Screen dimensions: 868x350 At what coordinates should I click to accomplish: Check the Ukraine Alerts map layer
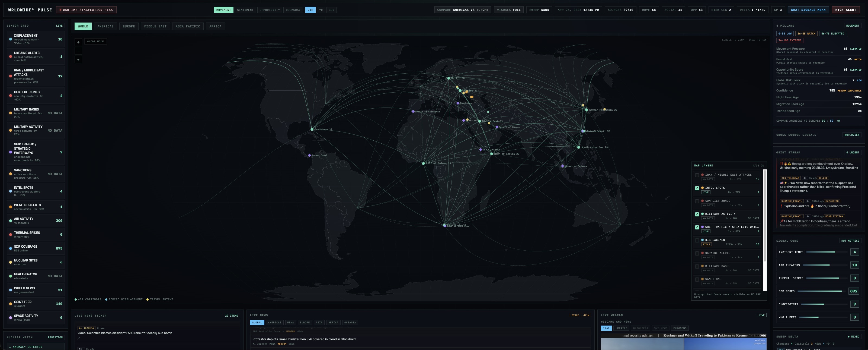697,253
